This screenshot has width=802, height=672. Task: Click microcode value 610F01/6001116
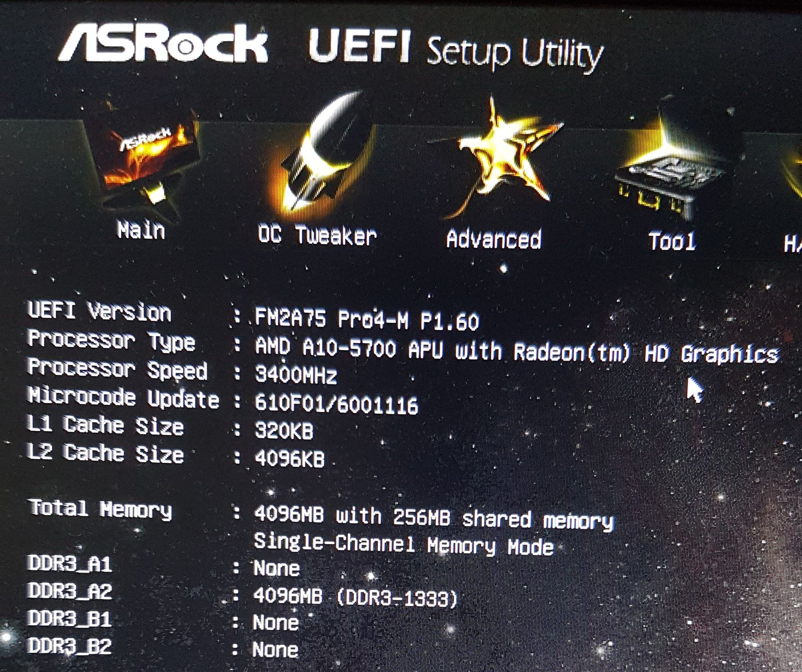[336, 404]
